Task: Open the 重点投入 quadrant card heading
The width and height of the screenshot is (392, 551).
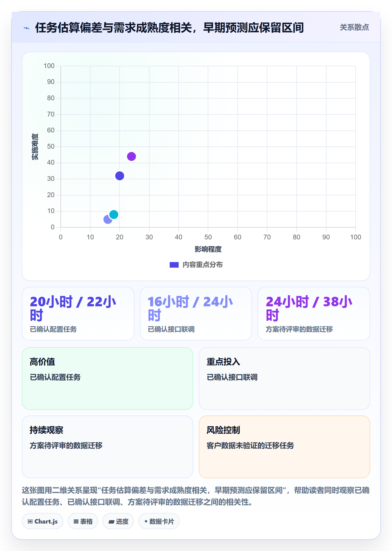Action: pos(223,362)
